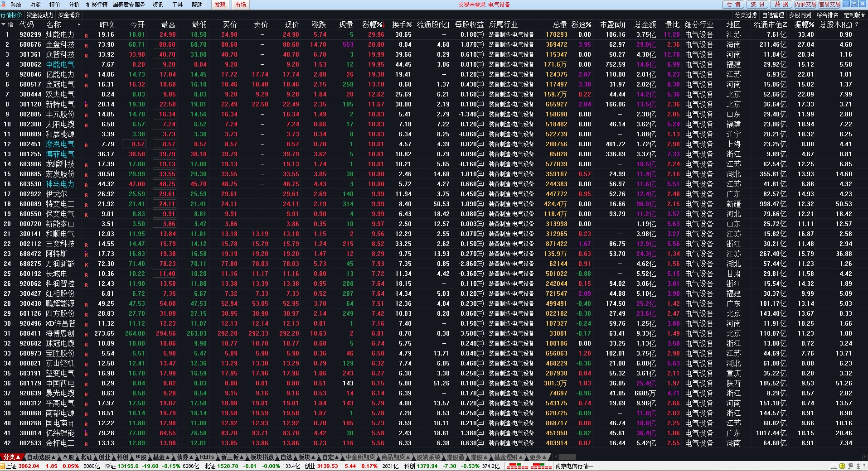This screenshot has width=868, height=471.
Task: Click the 数据 button at top right
Action: [781, 5]
